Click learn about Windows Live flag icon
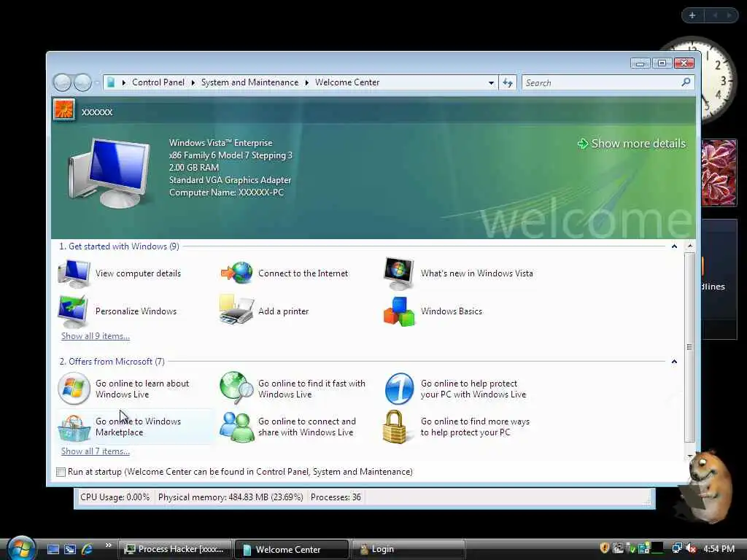The image size is (747, 560). [74, 389]
